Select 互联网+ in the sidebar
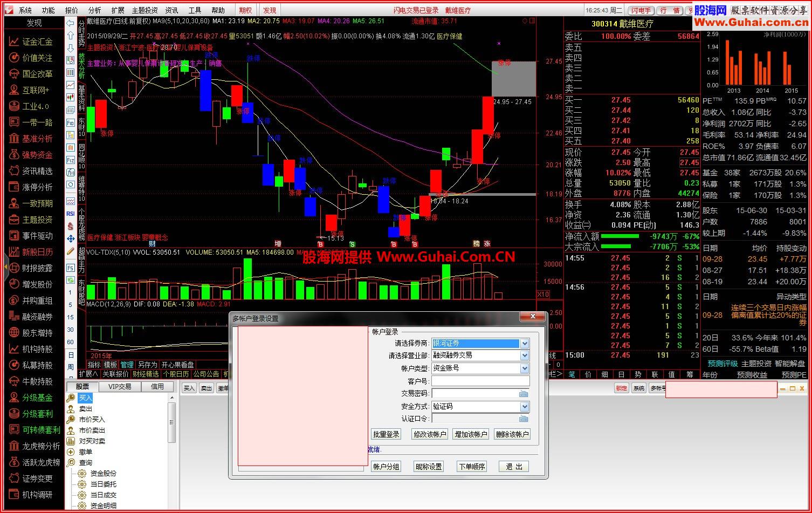 point(36,90)
